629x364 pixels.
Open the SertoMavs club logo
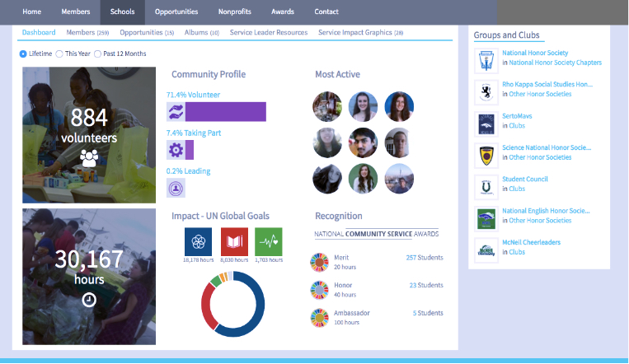coord(486,124)
